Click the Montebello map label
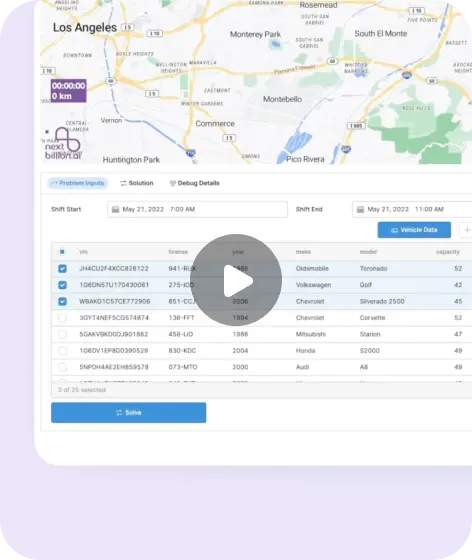The image size is (472, 560). [x=282, y=99]
